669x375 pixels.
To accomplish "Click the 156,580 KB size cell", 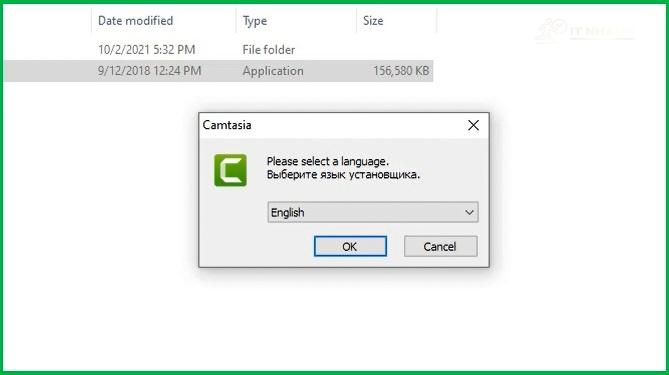I will [x=401, y=71].
